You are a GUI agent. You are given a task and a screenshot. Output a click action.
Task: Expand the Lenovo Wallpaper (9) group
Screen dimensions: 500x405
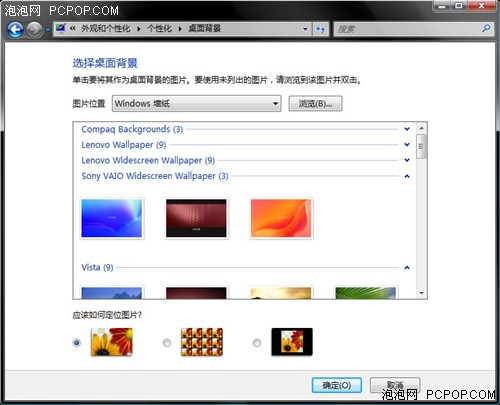[407, 144]
